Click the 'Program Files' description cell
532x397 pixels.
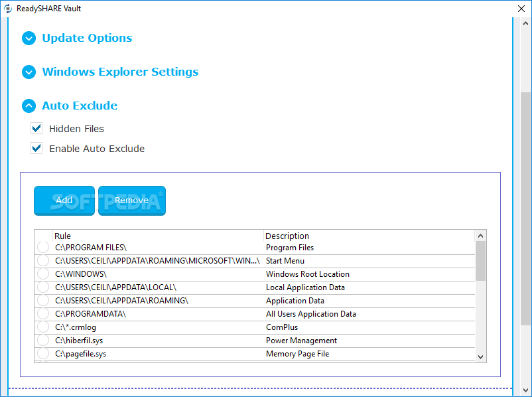coord(290,248)
